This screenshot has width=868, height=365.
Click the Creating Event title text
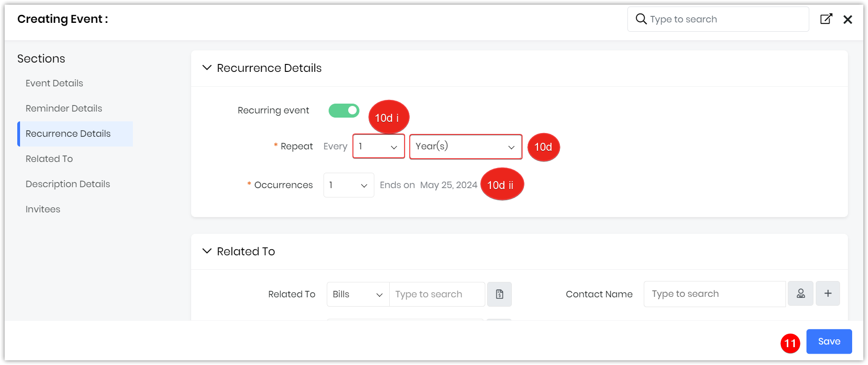(62, 19)
